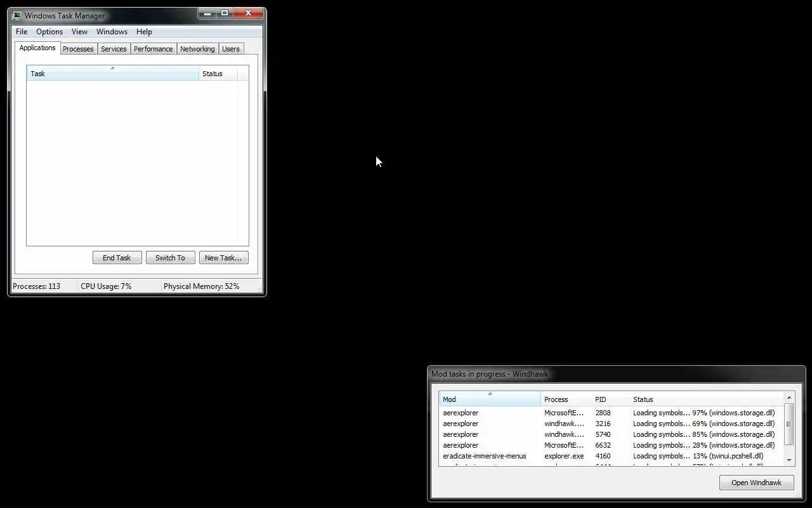This screenshot has width=812, height=508.
Task: Click the End Task button
Action: click(117, 258)
